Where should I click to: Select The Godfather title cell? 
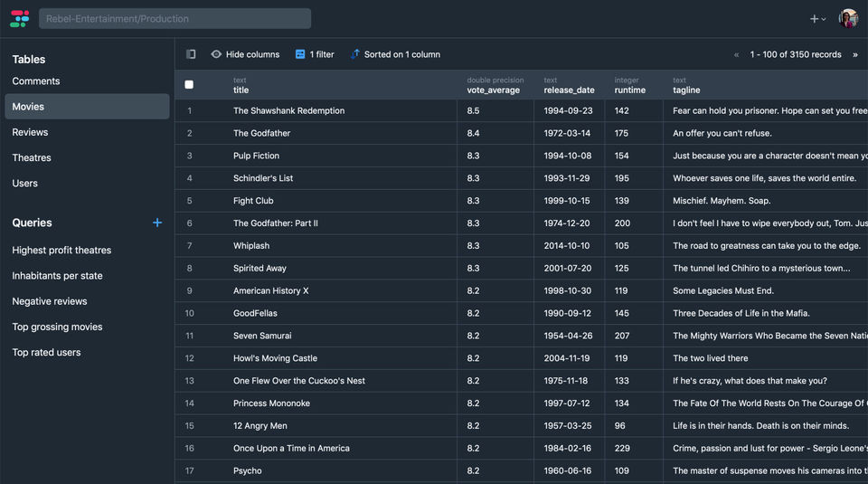pyautogui.click(x=262, y=133)
